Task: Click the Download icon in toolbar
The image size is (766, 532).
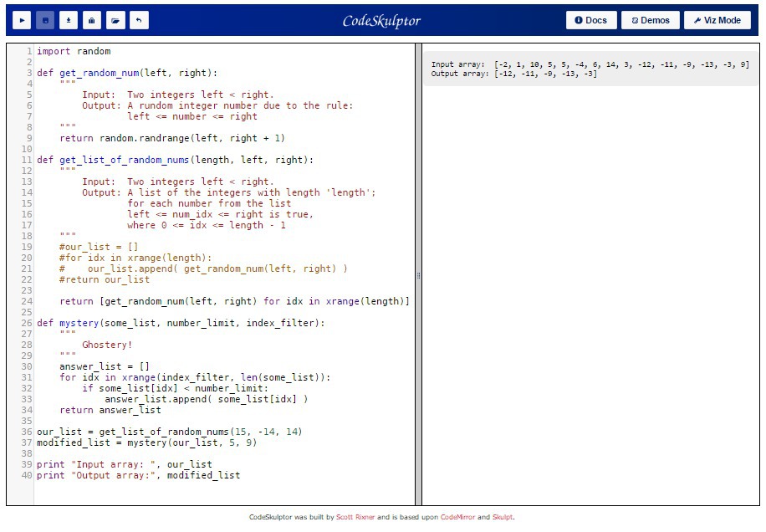Action: click(69, 20)
